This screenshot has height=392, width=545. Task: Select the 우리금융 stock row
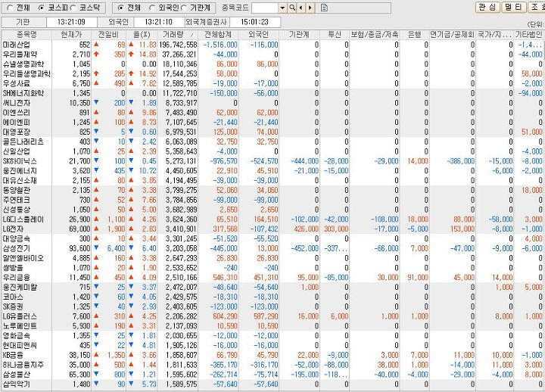(272, 278)
